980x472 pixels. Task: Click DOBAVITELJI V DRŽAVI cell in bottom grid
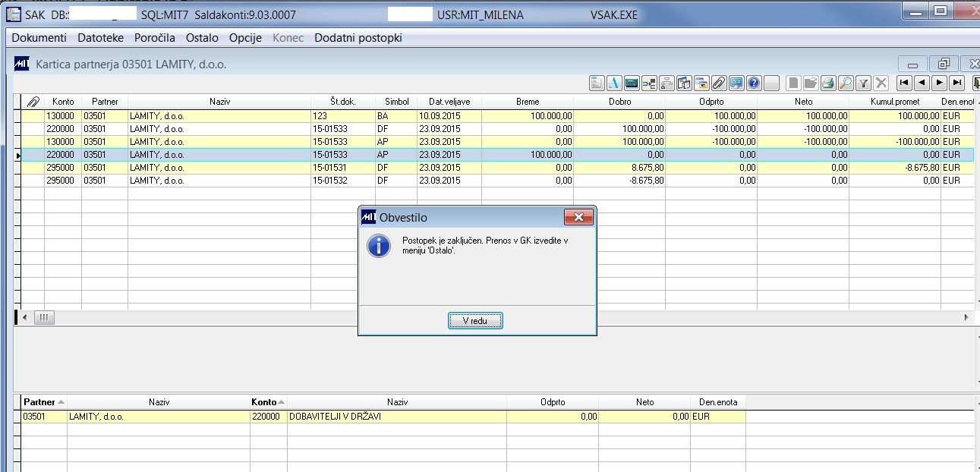click(397, 417)
